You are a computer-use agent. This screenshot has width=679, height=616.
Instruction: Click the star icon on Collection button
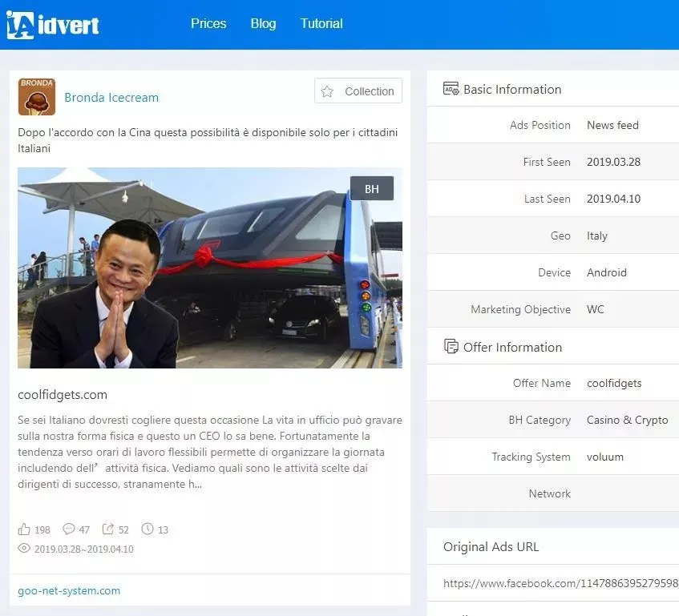(327, 91)
